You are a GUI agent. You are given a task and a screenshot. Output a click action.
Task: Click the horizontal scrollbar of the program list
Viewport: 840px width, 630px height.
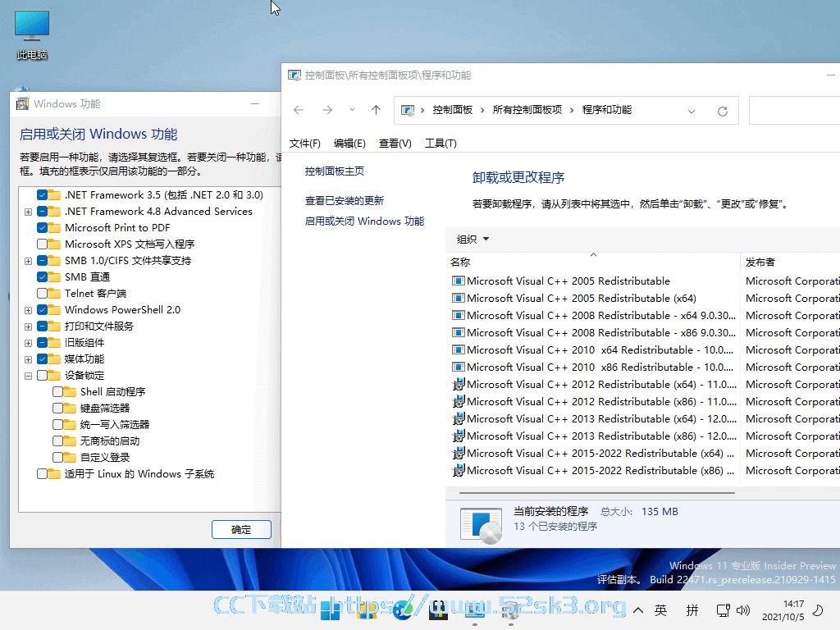[597, 492]
